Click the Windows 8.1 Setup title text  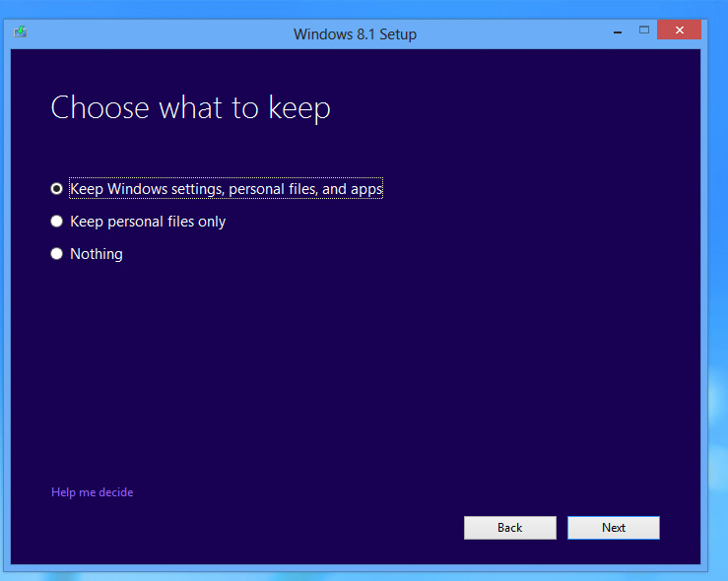point(356,34)
